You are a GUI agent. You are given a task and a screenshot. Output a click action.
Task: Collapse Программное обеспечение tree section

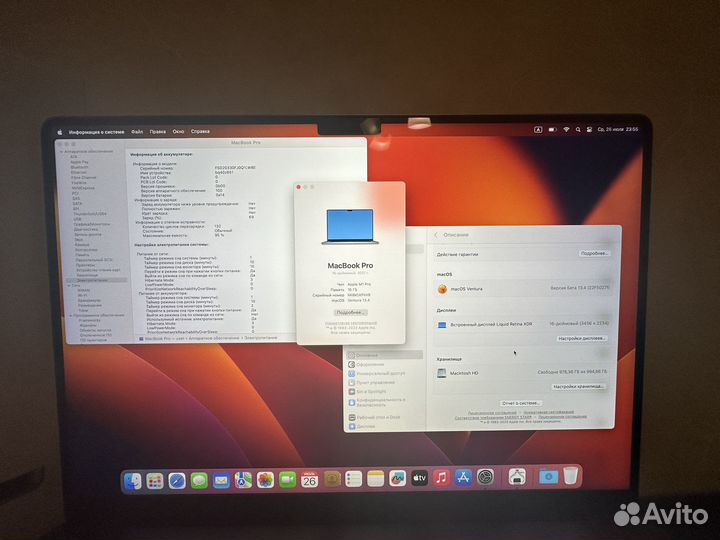(x=71, y=316)
